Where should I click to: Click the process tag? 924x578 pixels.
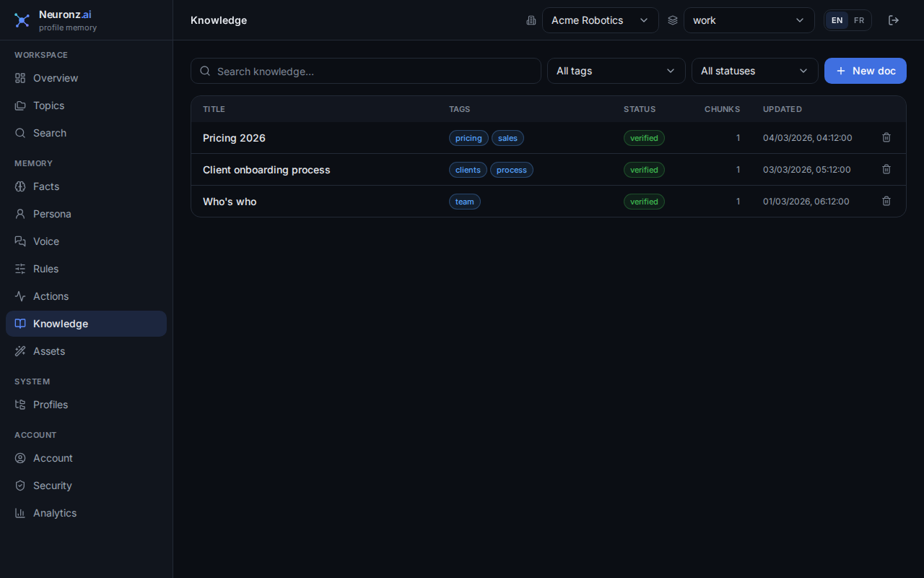point(512,170)
